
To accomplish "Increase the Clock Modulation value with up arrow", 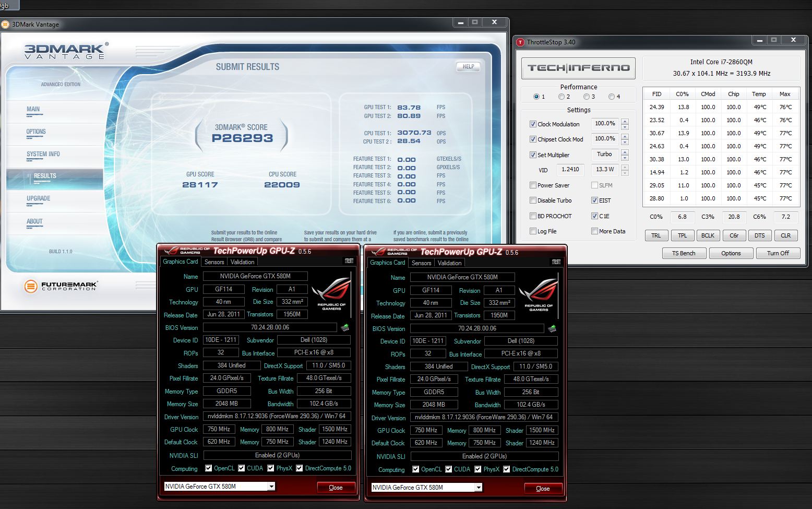I will [x=625, y=122].
